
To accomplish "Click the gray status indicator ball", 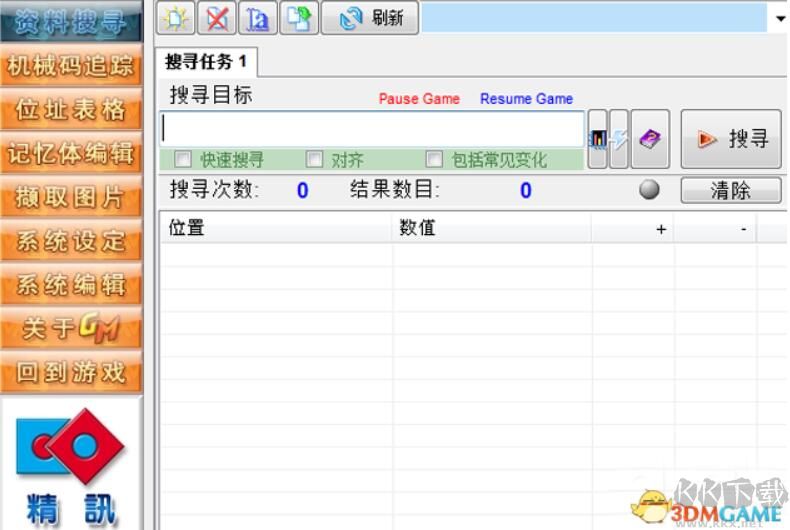I will point(649,190).
